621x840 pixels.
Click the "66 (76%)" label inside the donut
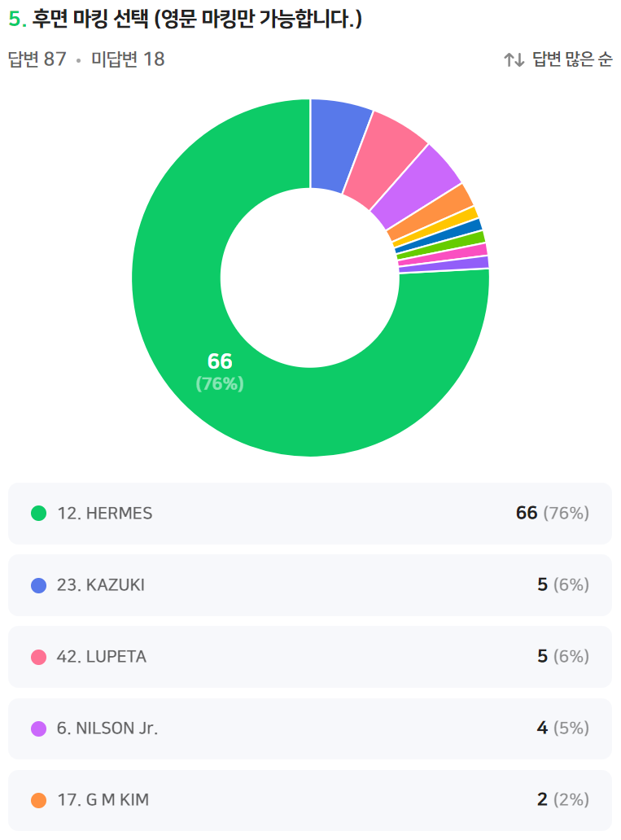pos(220,371)
